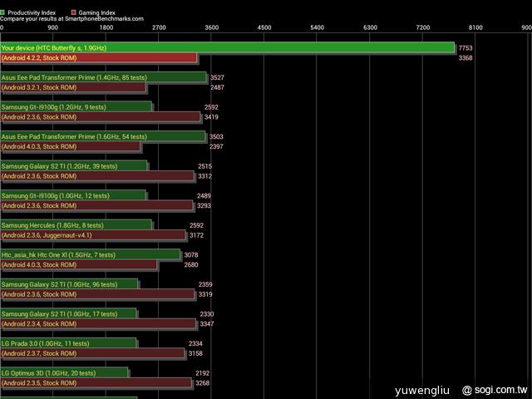Click Samsung Gt-i9100g 1.0GHz, 12 tests bar
Screen dimensions: 532x399
tap(73, 195)
